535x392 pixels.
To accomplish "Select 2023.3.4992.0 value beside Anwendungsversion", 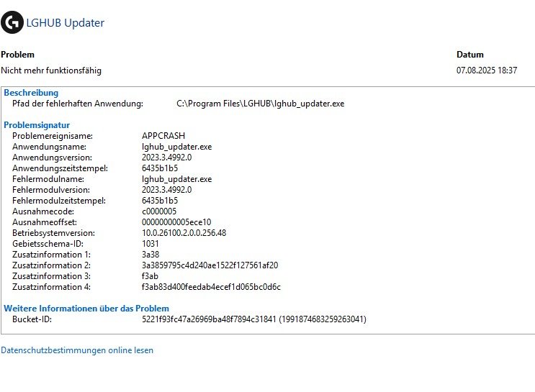I will coord(167,158).
